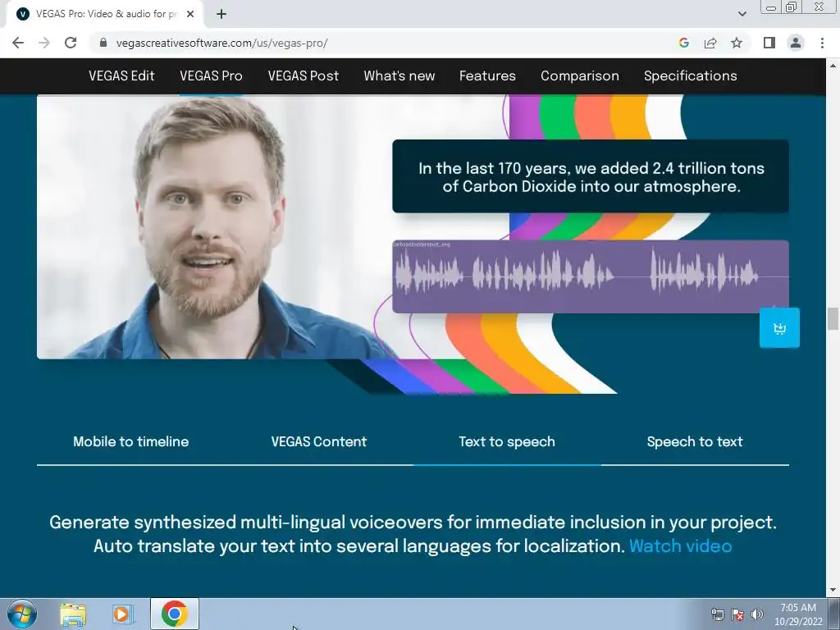Image resolution: width=840 pixels, height=630 pixels.
Task: Click page scrollbar thumb
Action: pos(833,319)
